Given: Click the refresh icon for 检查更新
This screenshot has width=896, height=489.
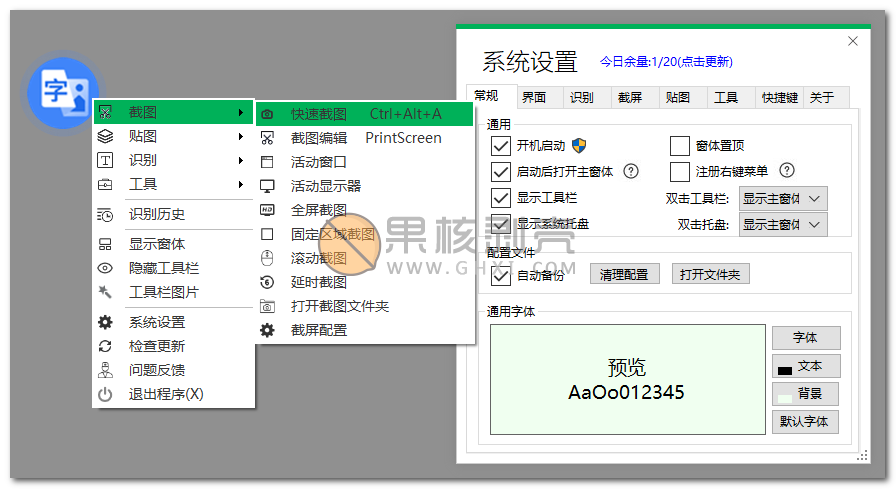Looking at the screenshot, I should coord(105,346).
